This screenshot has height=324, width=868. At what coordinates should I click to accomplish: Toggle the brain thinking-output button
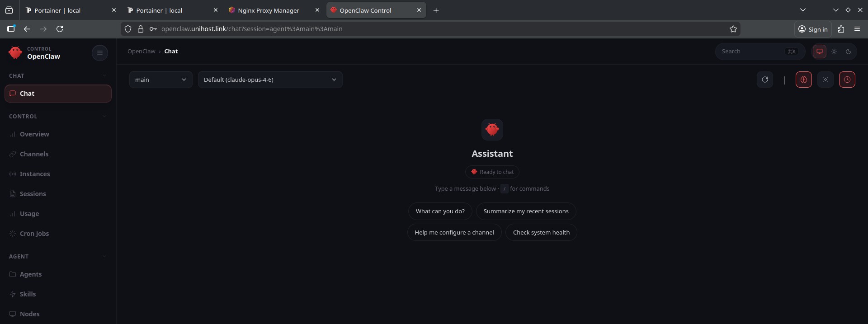click(803, 80)
